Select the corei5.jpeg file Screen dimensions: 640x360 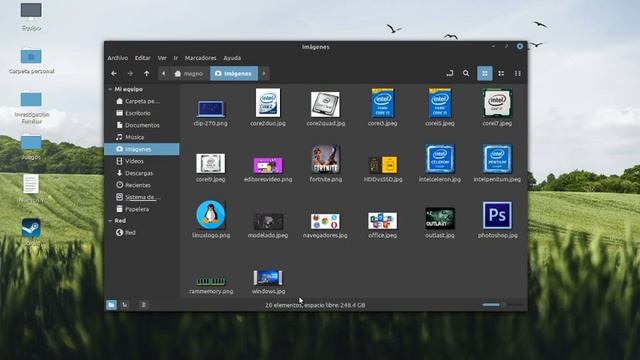pyautogui.click(x=440, y=107)
